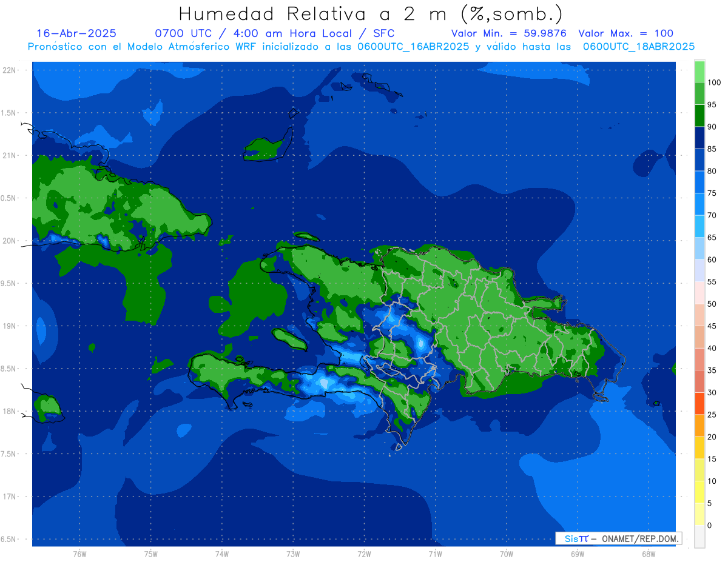This screenshot has width=728, height=562.
Task: Pick the dark green swatch between 90 and 95
Action: pos(699,116)
